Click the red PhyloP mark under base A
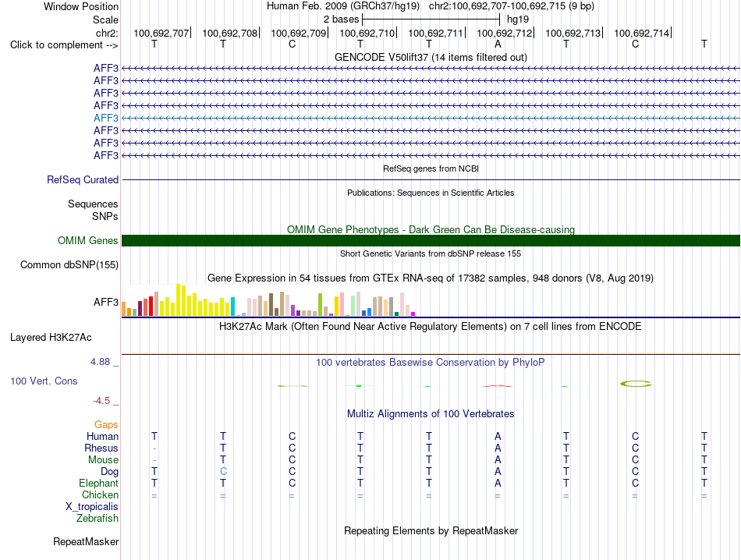Screen dimensions: 741x560 (497, 386)
